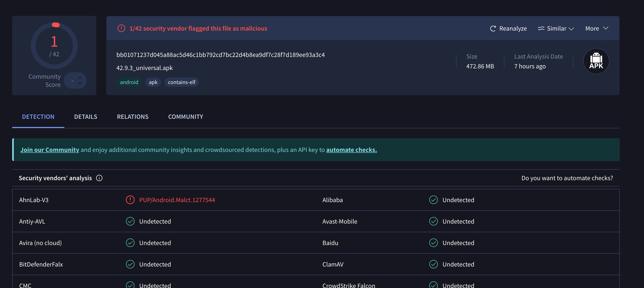Open the RELATIONS tab

pyautogui.click(x=133, y=116)
